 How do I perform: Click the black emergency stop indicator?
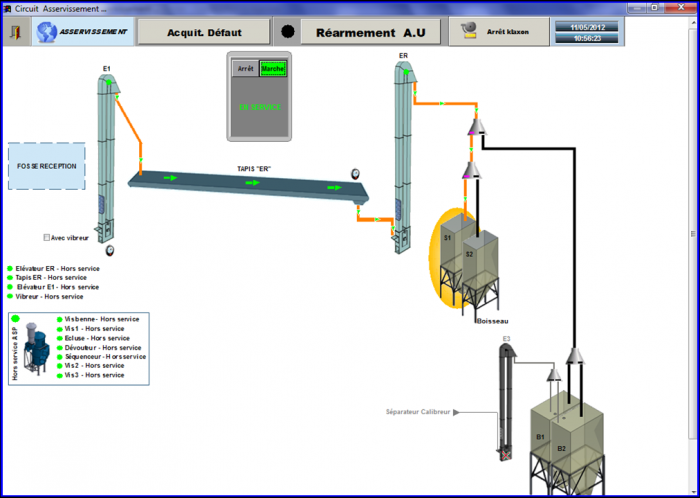pyautogui.click(x=288, y=32)
